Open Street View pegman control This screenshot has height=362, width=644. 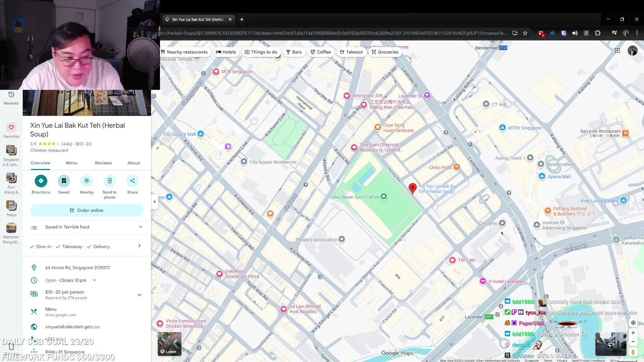point(633,353)
